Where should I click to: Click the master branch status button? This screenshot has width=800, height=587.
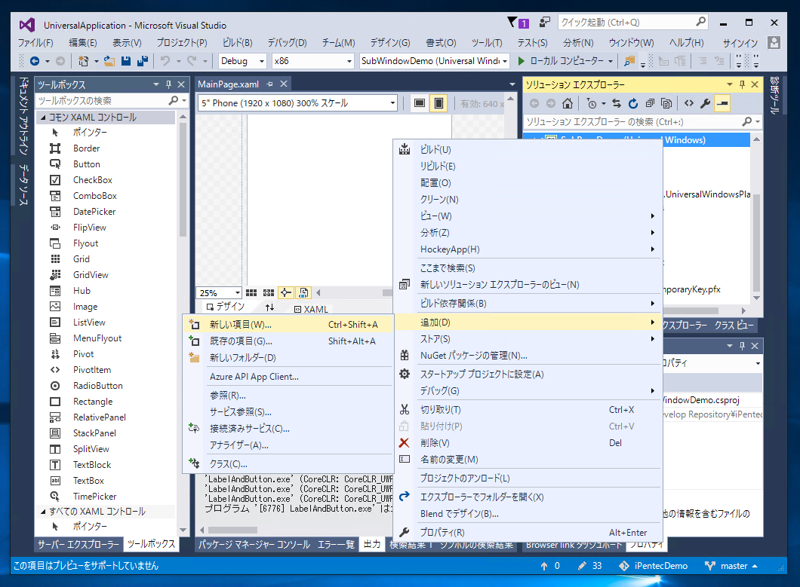(x=731, y=566)
